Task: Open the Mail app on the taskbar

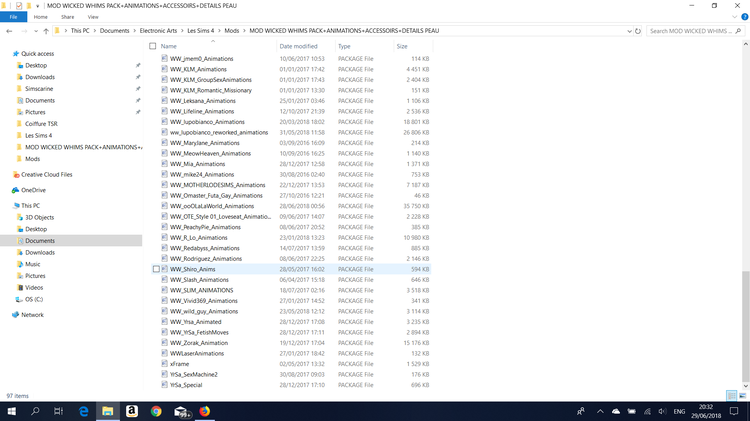Action: tap(181, 411)
